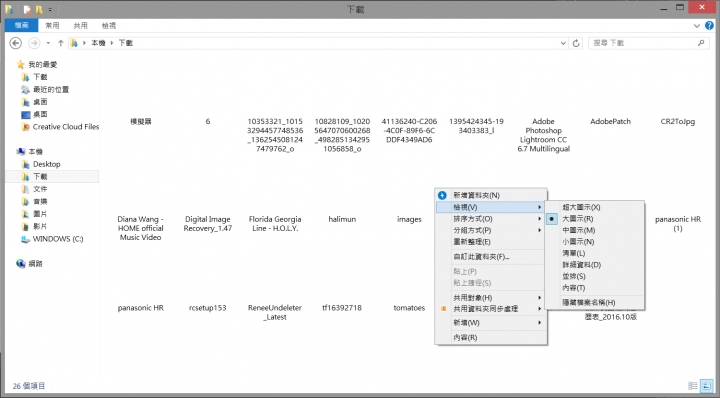720x398 pixels.
Task: Select the CR2ToJpg file
Action: [x=678, y=122]
